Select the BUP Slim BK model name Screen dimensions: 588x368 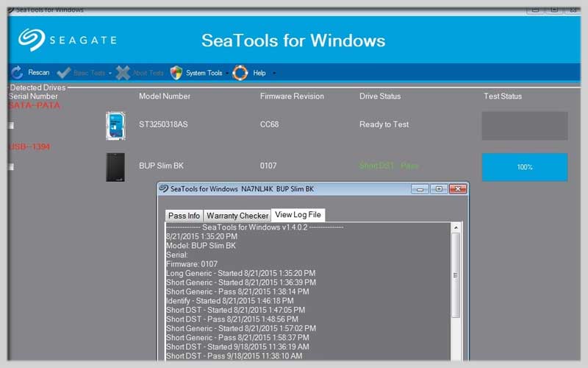click(161, 166)
